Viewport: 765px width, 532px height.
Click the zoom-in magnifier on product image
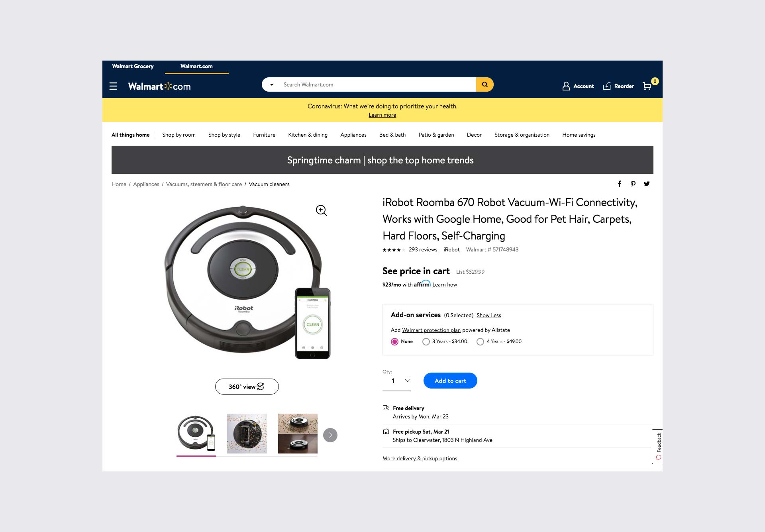[321, 210]
